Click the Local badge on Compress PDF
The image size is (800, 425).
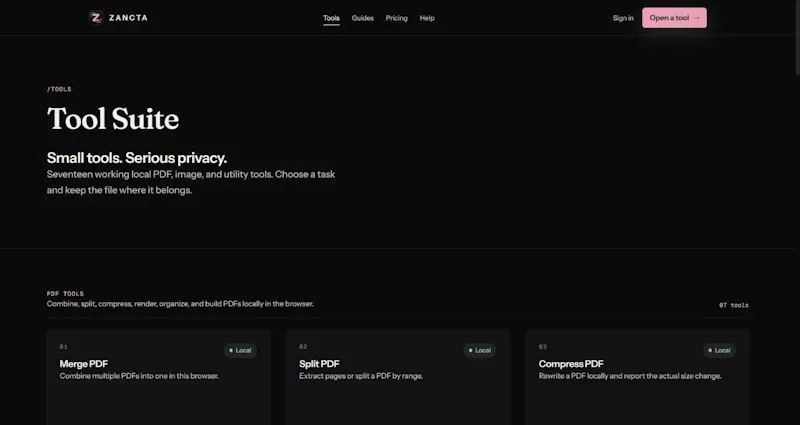click(x=719, y=351)
